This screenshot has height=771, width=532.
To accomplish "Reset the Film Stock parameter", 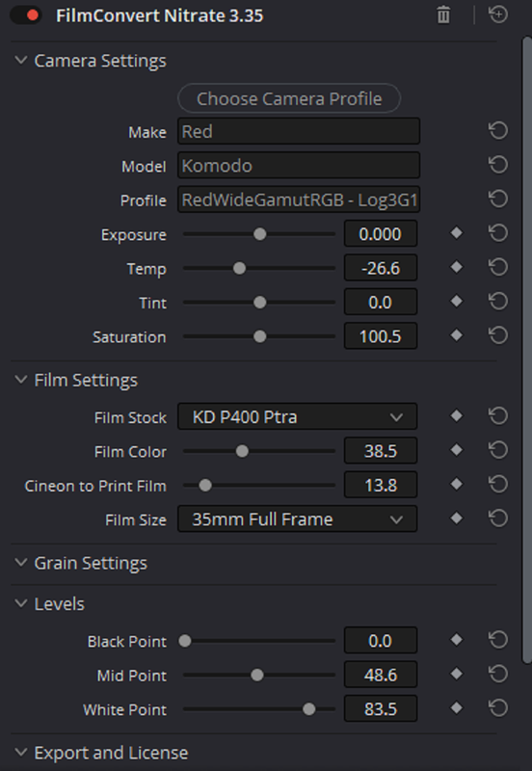I will [498, 416].
